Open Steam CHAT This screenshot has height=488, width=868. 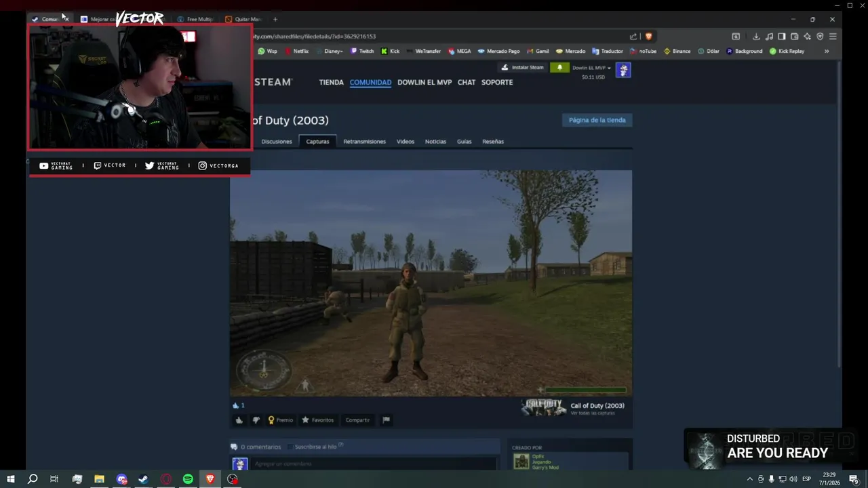pyautogui.click(x=467, y=82)
